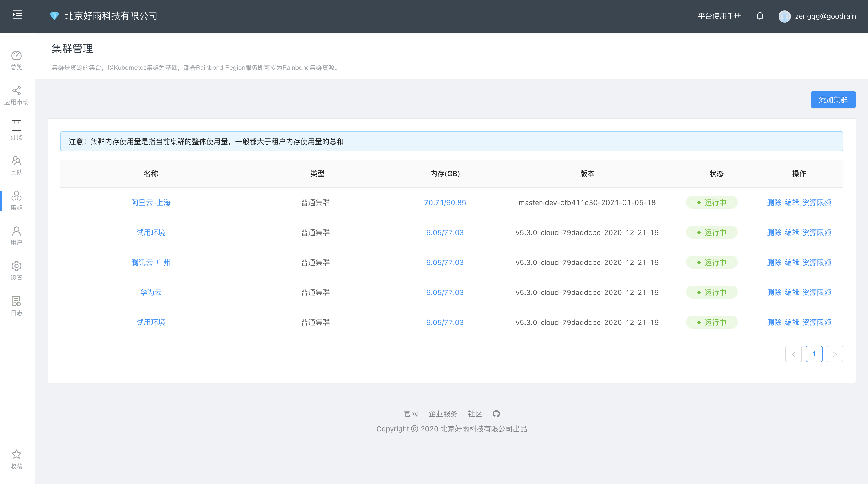868x484 pixels.
Task: Open 平台使用手册 link in header
Action: point(719,16)
